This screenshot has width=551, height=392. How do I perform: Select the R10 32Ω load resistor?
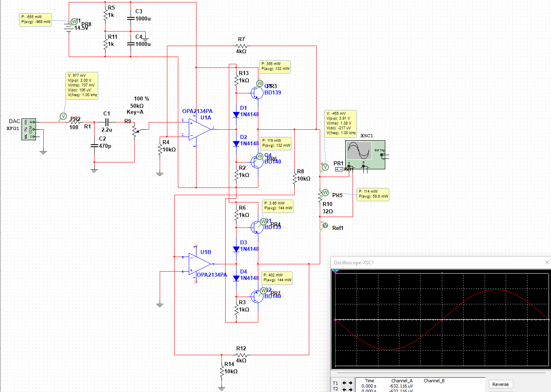(320, 205)
